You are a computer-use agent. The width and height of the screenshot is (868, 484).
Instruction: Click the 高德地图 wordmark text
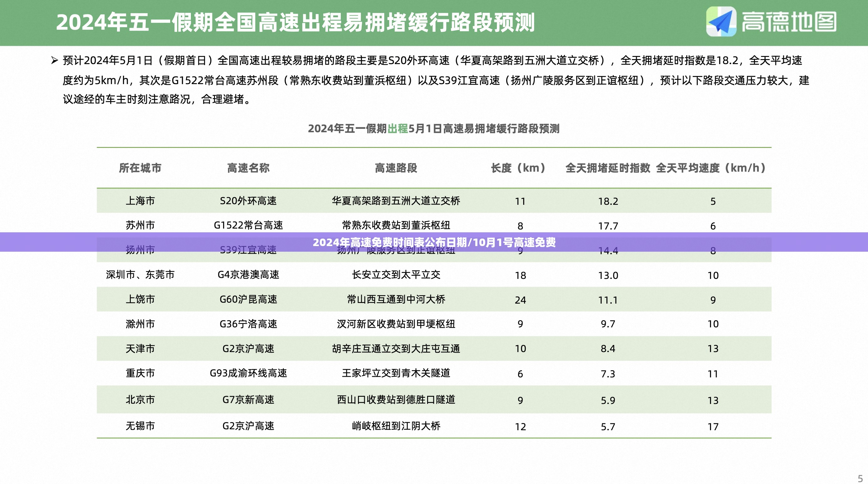click(x=789, y=22)
